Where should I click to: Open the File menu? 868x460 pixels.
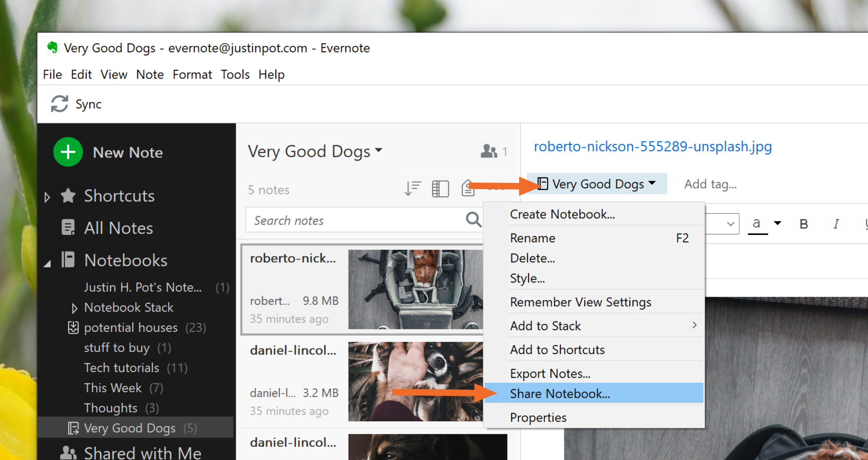point(52,74)
